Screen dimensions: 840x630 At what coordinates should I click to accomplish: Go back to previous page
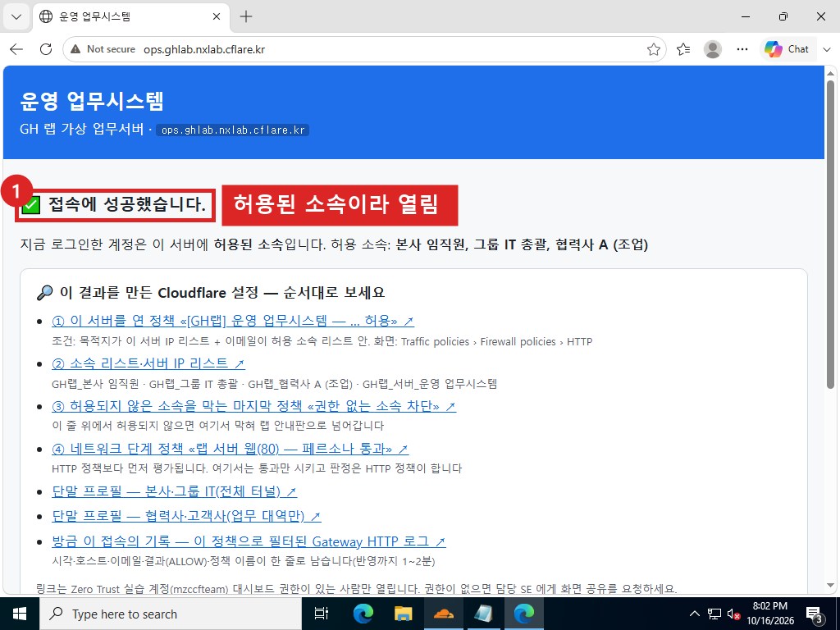(16, 49)
